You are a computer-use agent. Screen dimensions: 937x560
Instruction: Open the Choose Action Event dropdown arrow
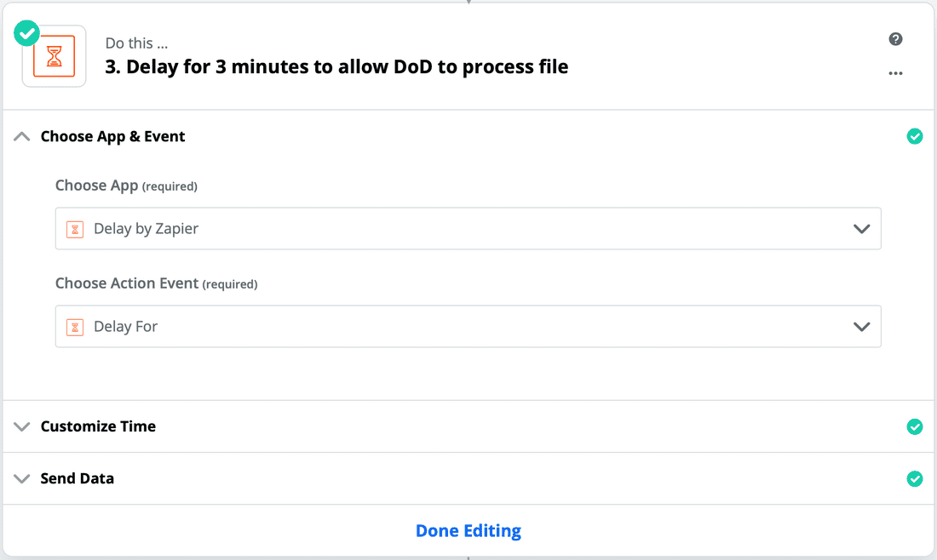861,327
